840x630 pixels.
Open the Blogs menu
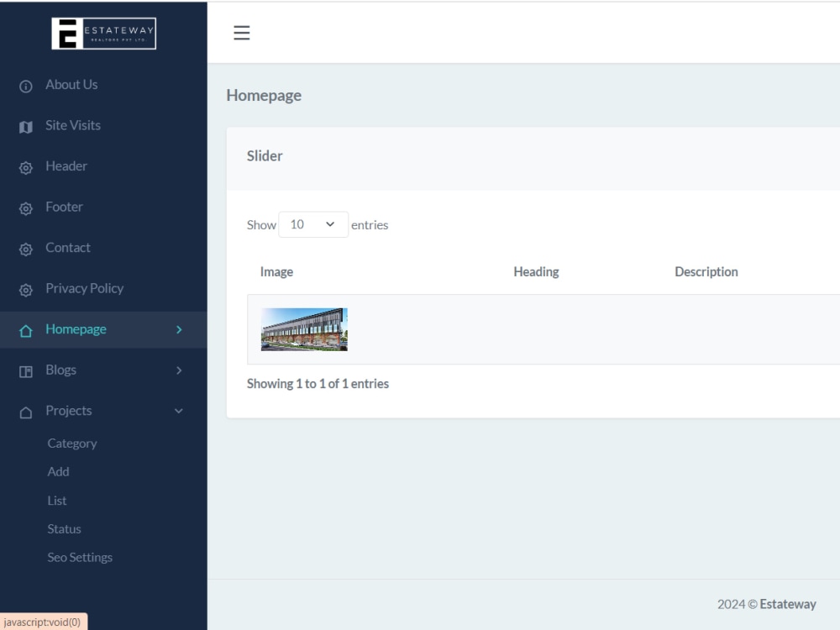pos(60,370)
